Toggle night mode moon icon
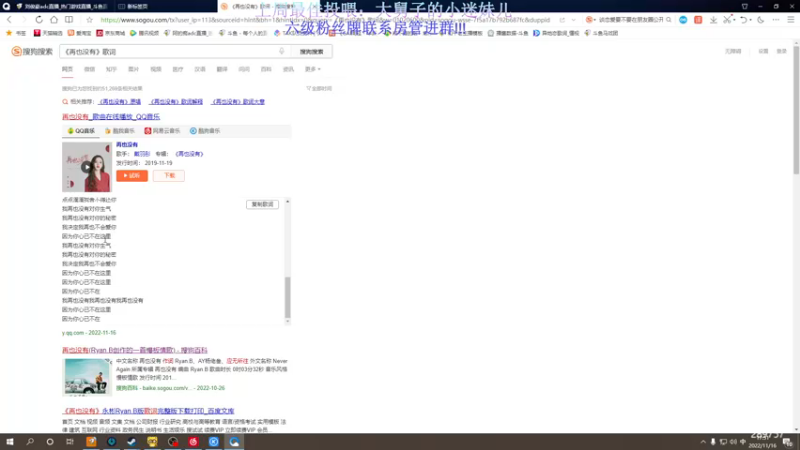 click(761, 20)
